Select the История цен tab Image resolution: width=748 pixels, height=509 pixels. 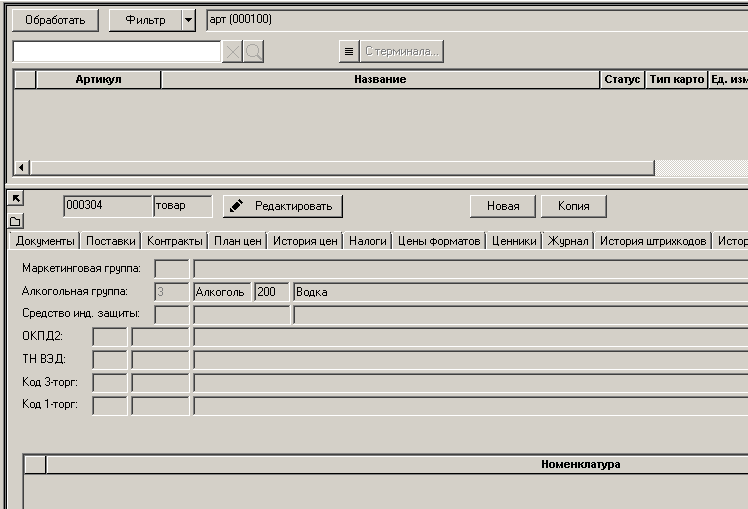(305, 241)
